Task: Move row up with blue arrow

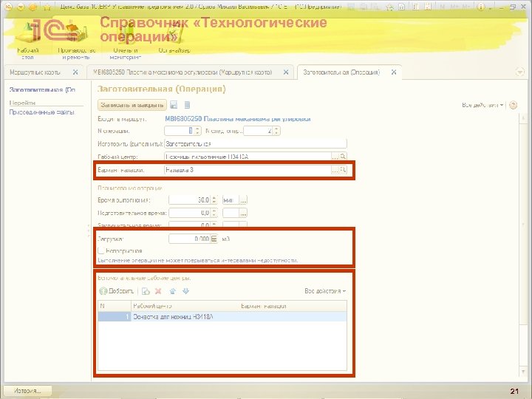Action: [173, 291]
